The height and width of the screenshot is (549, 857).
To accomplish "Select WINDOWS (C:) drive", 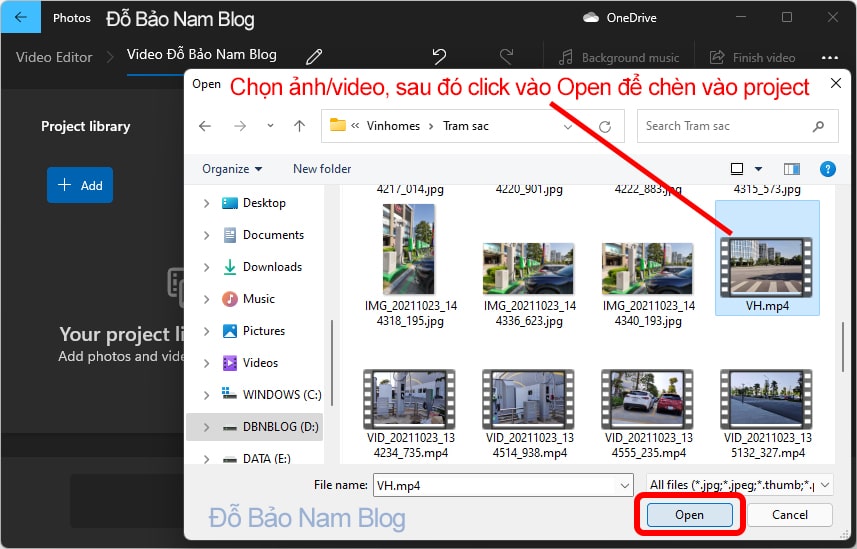I will click(x=271, y=395).
